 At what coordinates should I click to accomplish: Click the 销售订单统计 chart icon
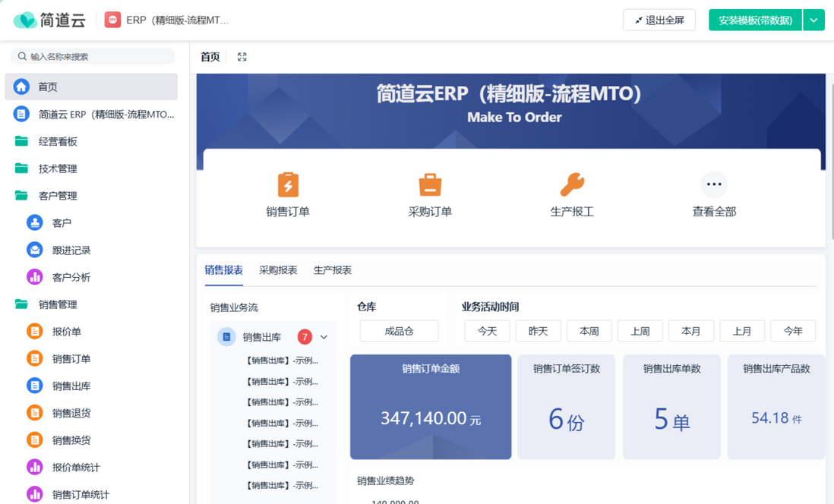point(35,494)
